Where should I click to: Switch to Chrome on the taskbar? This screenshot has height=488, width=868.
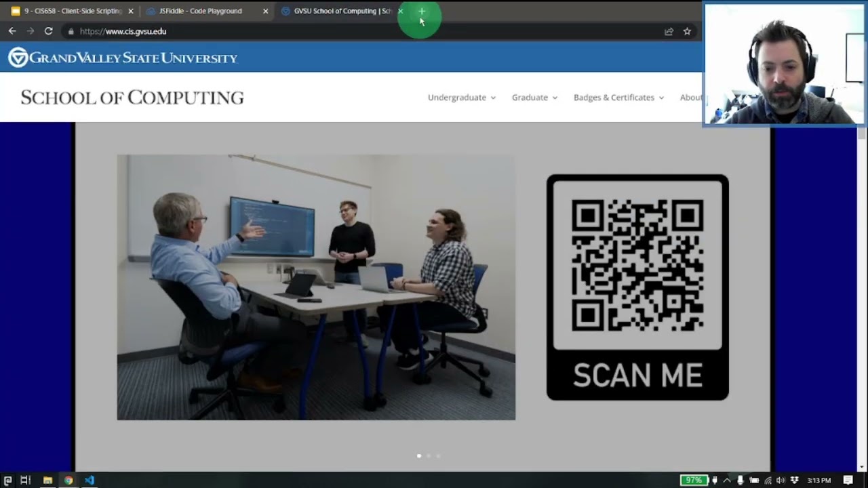tap(68, 480)
